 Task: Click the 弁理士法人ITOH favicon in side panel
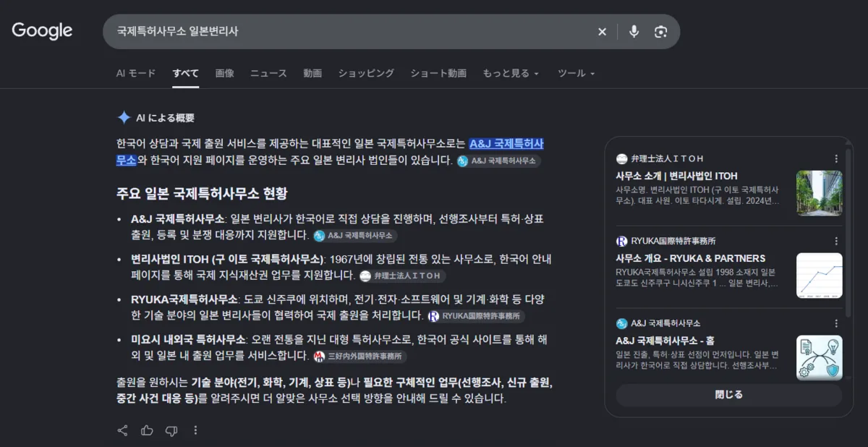[x=621, y=158]
